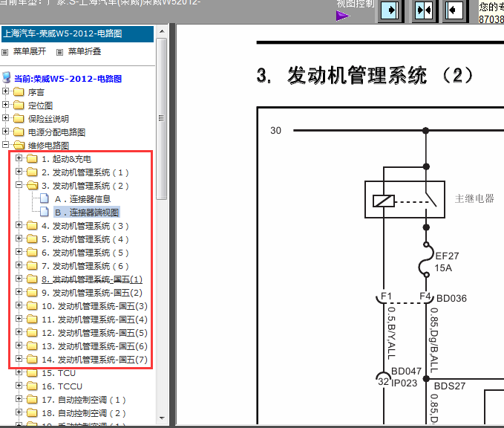The height and width of the screenshot is (428, 504).
Task: Click the 当前:荣威W5-2012-电路图 link
Action: [x=68, y=79]
